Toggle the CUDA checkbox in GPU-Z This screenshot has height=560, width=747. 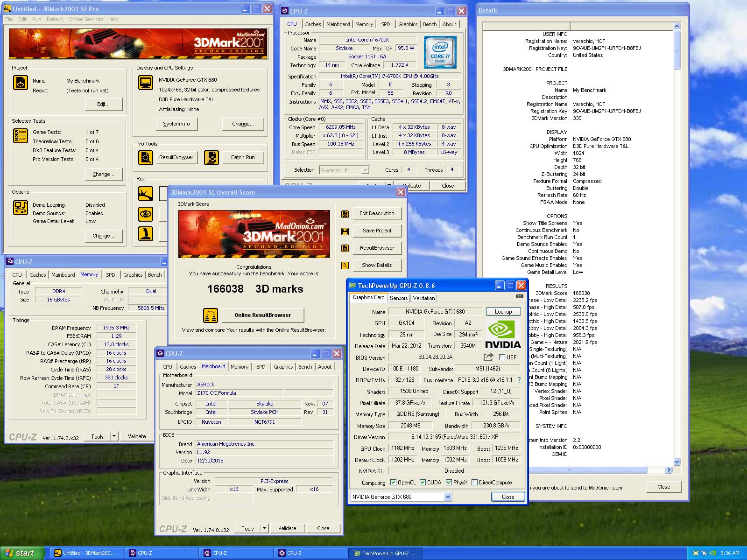pyautogui.click(x=423, y=483)
